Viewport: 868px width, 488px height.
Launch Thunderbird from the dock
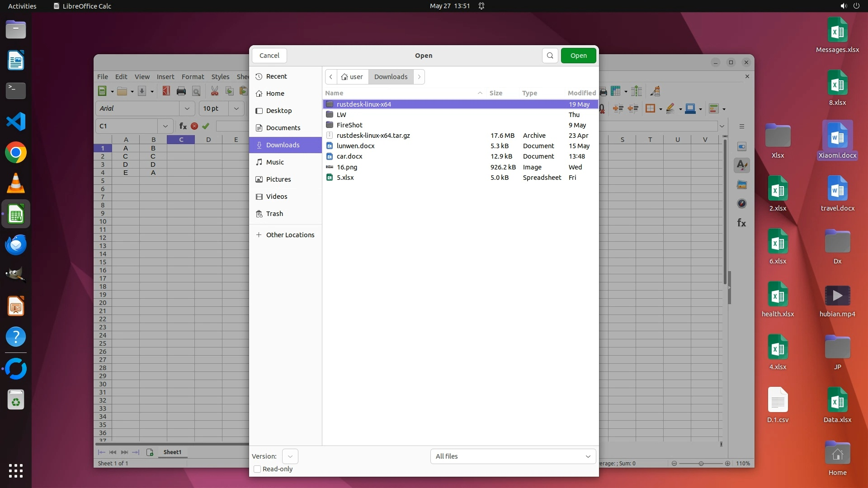click(x=16, y=245)
